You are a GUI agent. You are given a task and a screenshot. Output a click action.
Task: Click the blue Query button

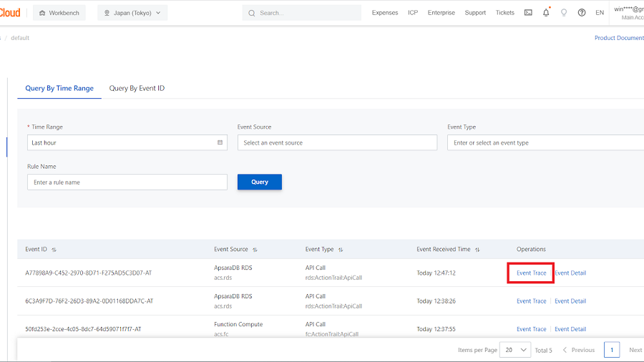(x=260, y=182)
